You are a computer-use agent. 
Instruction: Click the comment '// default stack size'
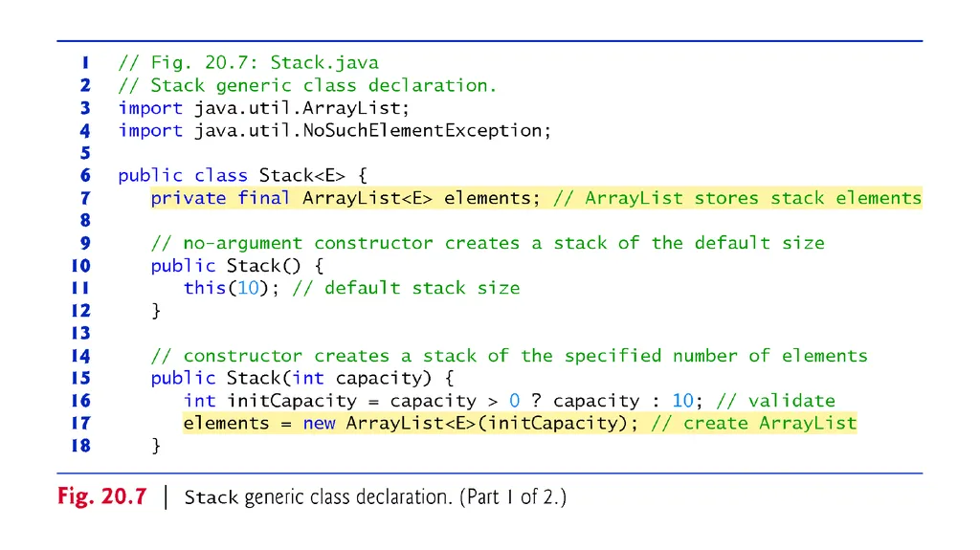pos(406,288)
